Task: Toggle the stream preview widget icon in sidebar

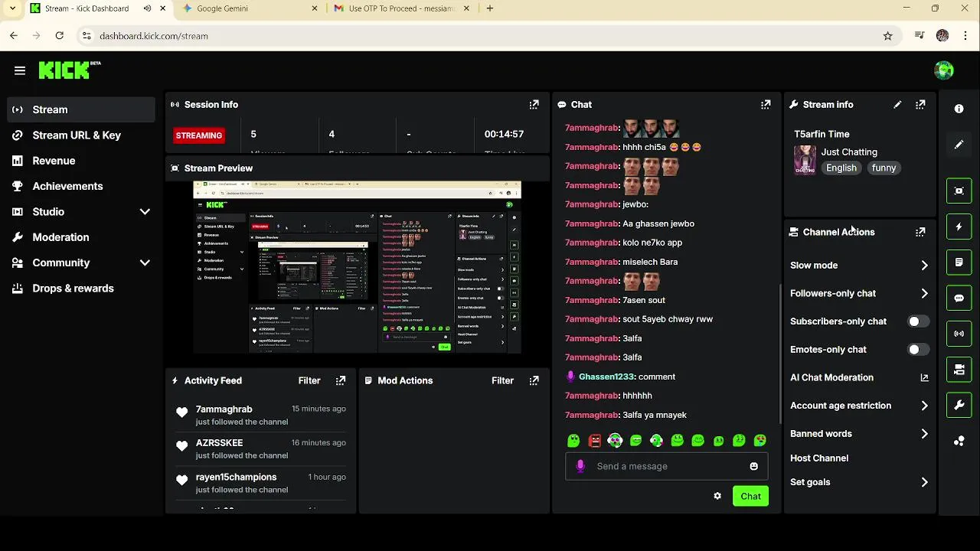Action: click(x=959, y=191)
